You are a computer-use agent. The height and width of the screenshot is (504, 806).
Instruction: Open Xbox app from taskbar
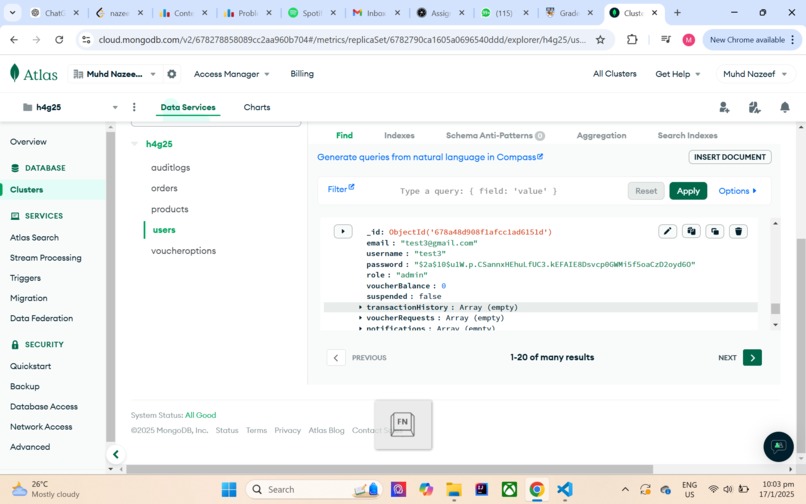click(509, 489)
